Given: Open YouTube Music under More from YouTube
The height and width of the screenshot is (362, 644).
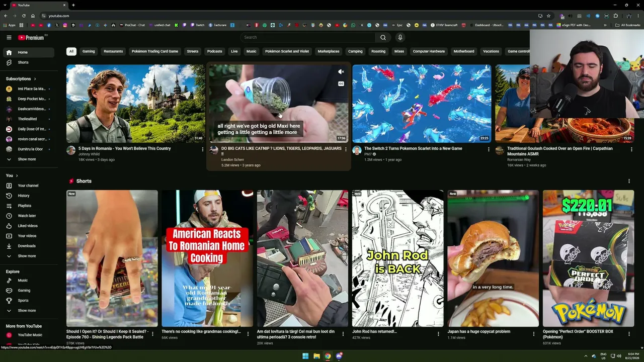Looking at the screenshot, I should [x=28, y=335].
